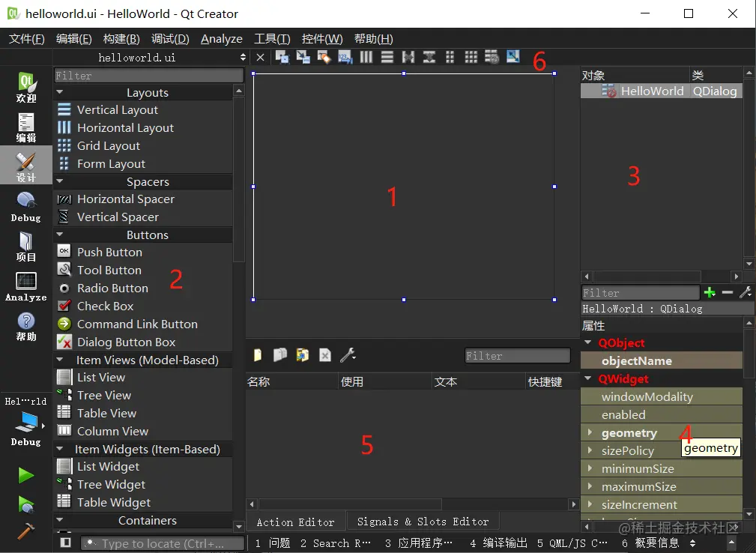Click widget box Filter field
Viewport: 756px width, 553px height.
pyautogui.click(x=149, y=75)
